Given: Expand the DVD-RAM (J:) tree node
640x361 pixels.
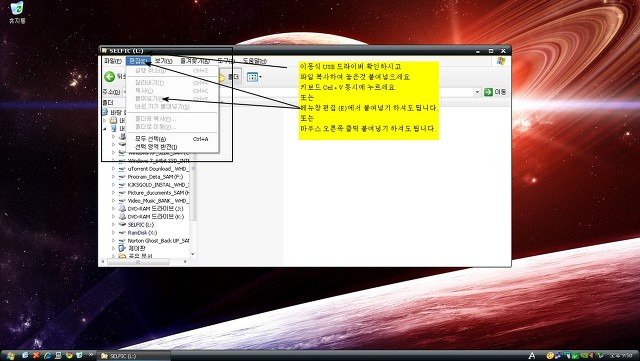Looking at the screenshot, I should pos(113,209).
